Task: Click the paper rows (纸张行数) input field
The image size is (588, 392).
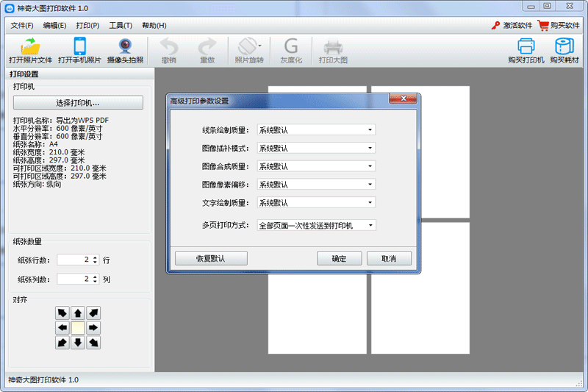Action: (73, 260)
